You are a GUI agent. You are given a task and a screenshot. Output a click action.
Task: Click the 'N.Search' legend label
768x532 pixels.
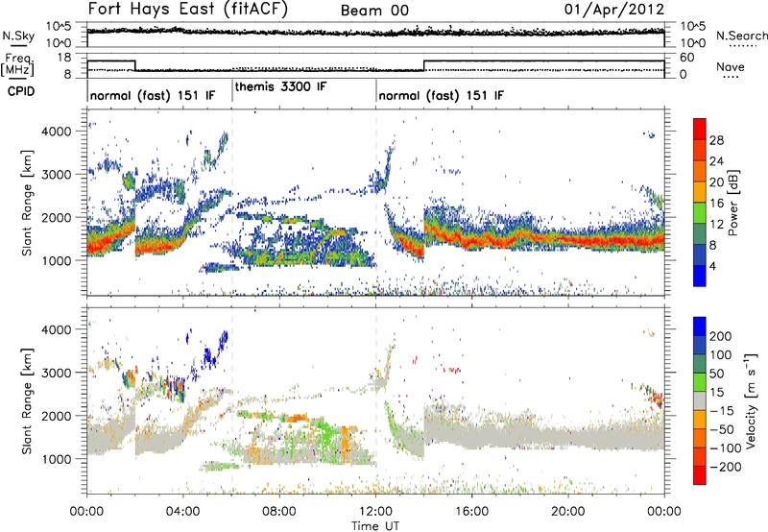tap(741, 36)
